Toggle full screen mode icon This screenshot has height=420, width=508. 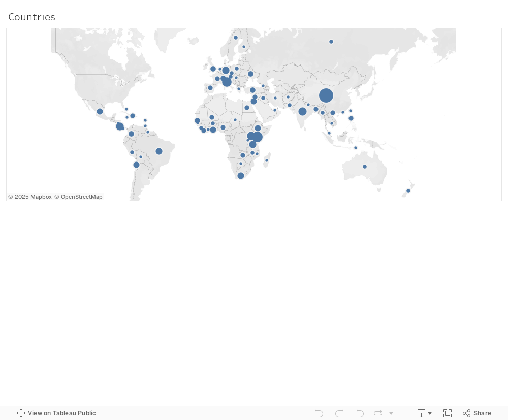pos(448,413)
